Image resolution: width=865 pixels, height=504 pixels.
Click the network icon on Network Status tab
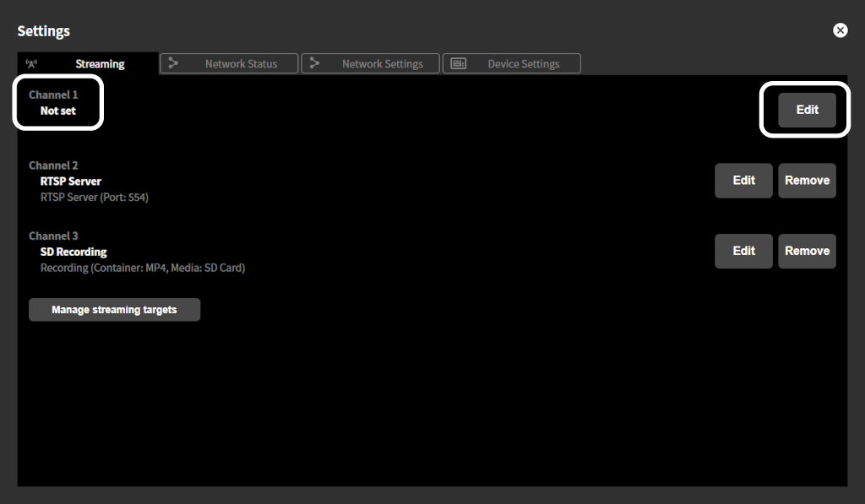[x=172, y=62]
